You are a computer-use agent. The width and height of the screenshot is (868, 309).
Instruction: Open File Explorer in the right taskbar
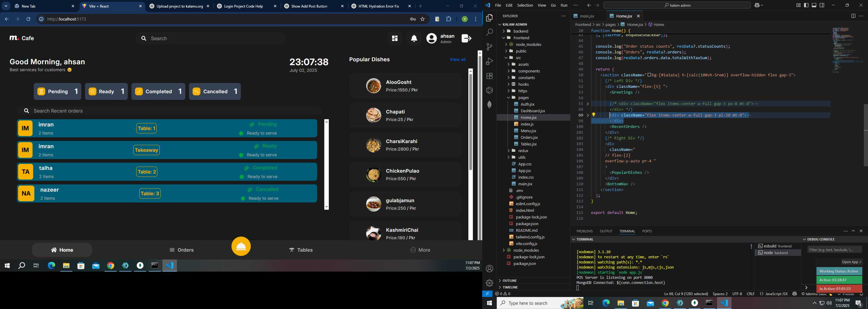(x=621, y=303)
